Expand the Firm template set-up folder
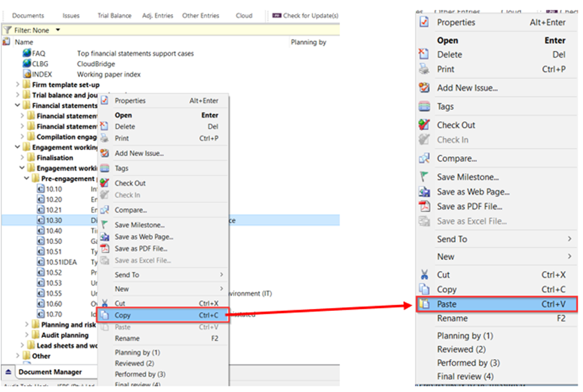Viewport: 583px width, 392px height. (17, 85)
